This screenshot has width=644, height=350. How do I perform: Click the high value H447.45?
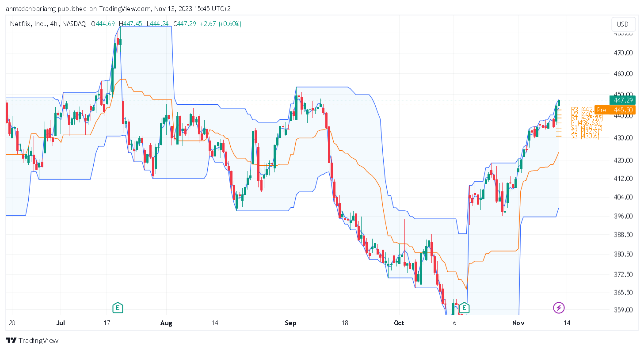[130, 24]
